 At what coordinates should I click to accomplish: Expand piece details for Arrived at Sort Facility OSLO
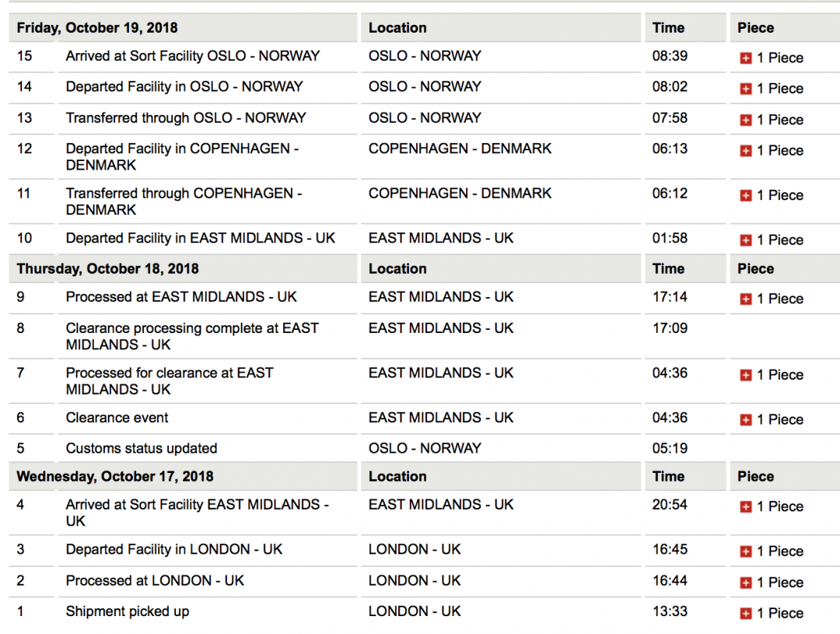(745, 58)
